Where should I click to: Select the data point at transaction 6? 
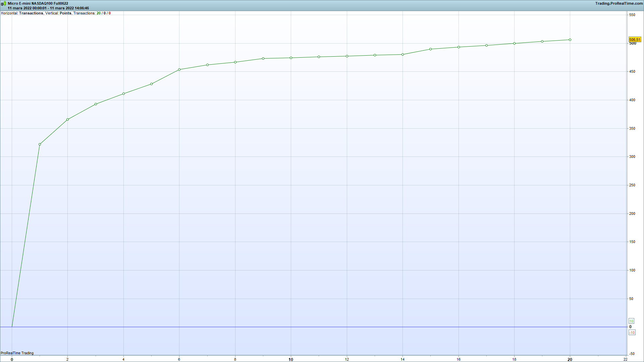tap(179, 70)
